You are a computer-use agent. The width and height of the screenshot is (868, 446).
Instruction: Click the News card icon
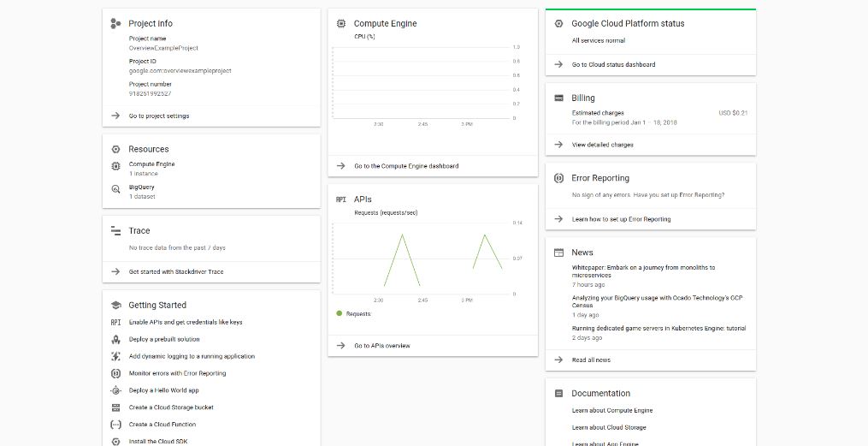[x=558, y=253]
